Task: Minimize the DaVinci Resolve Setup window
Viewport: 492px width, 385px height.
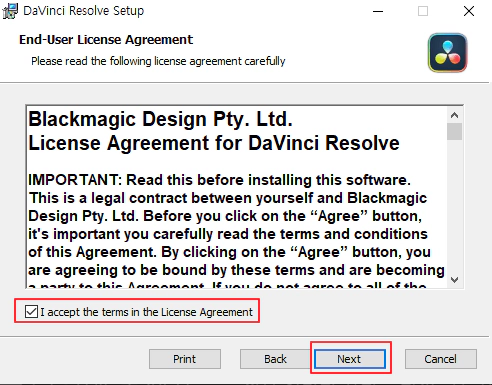Action: pos(378,11)
